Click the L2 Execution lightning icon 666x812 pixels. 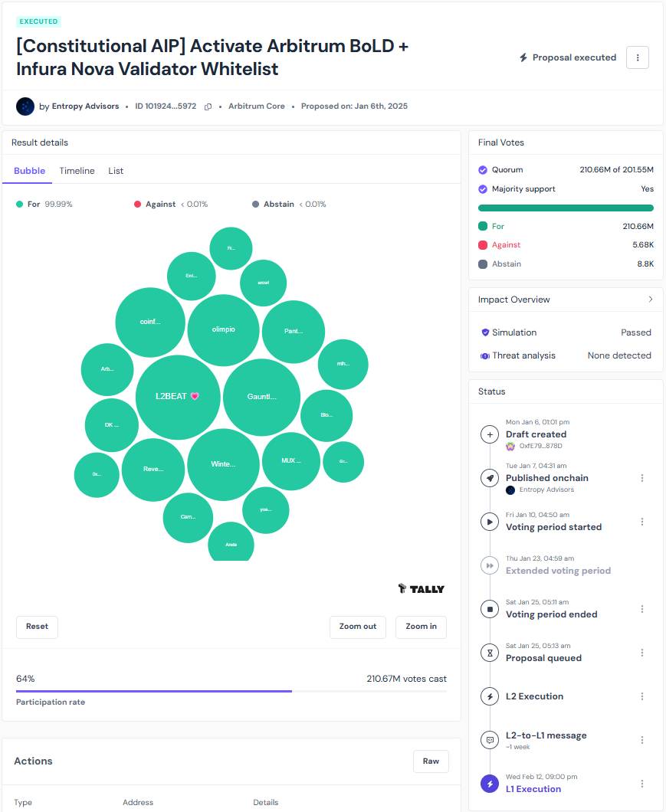coord(490,696)
